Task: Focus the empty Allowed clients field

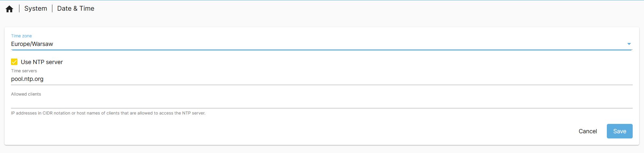Action: 322,103
